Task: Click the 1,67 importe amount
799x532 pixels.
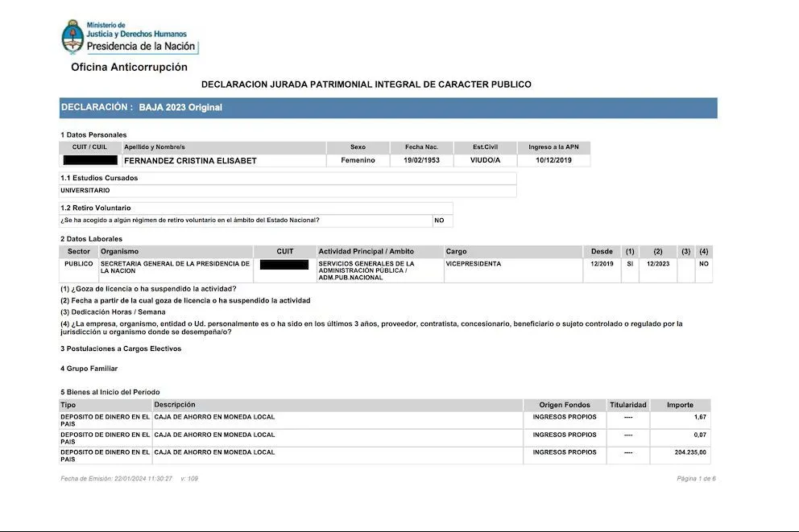Action: click(x=700, y=418)
